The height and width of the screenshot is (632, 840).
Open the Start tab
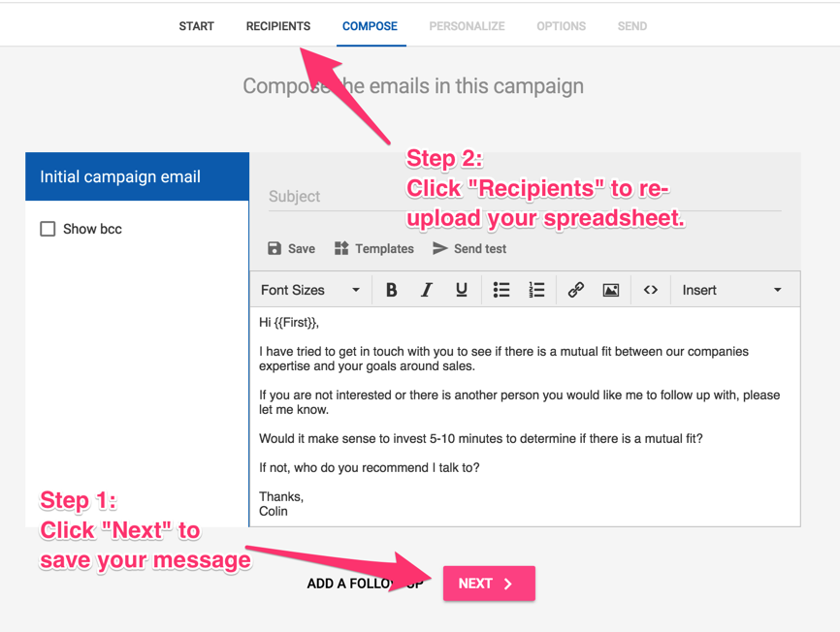196,26
